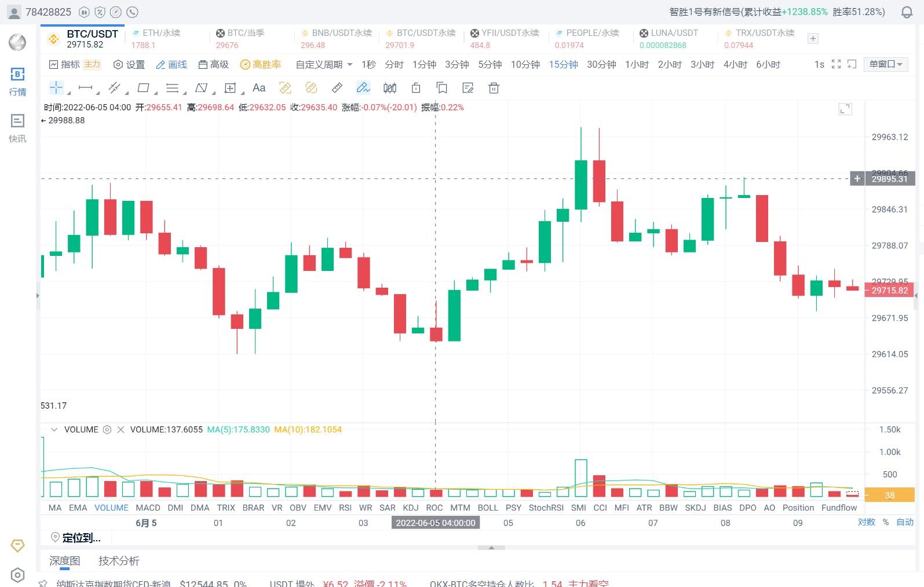Select the MACD indicator
This screenshot has height=587, width=924.
tap(148, 508)
